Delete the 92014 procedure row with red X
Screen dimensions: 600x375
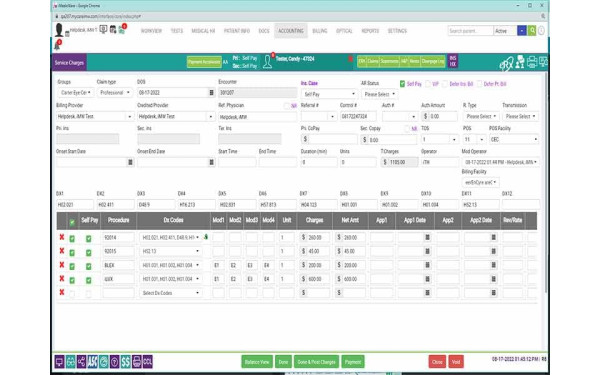[62, 237]
